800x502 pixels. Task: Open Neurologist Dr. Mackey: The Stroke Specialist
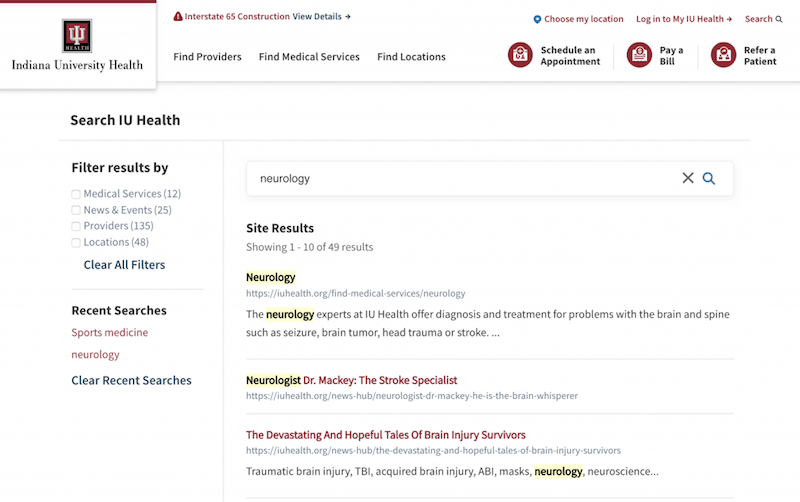(x=352, y=380)
